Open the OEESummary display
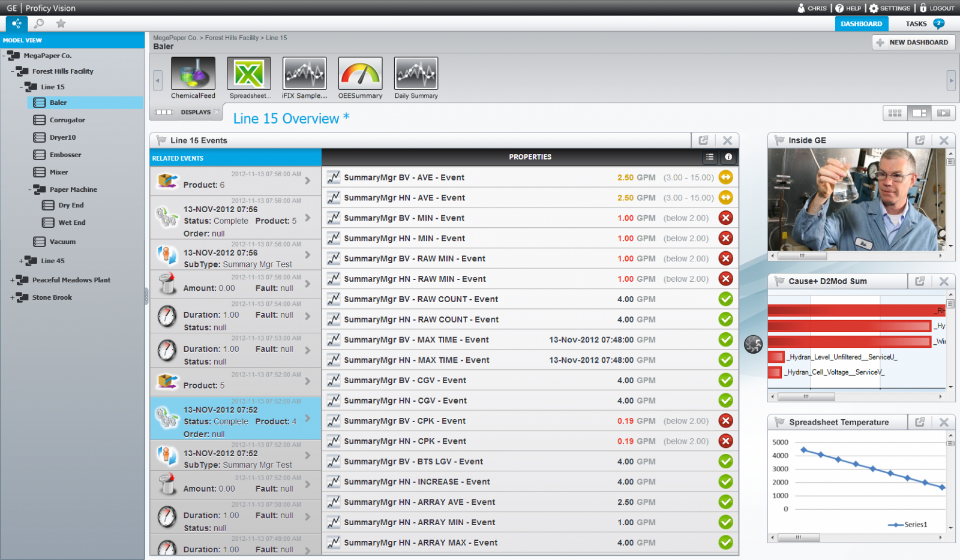The width and height of the screenshot is (960, 560). (360, 76)
